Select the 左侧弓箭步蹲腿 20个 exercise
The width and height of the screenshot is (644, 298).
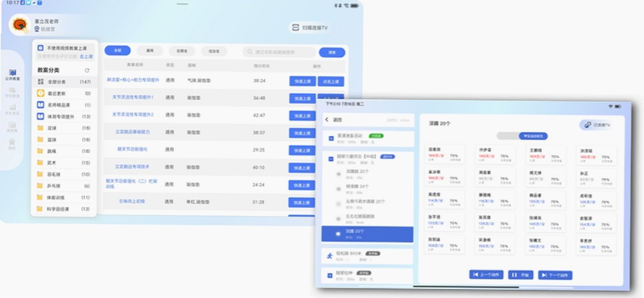(368, 204)
